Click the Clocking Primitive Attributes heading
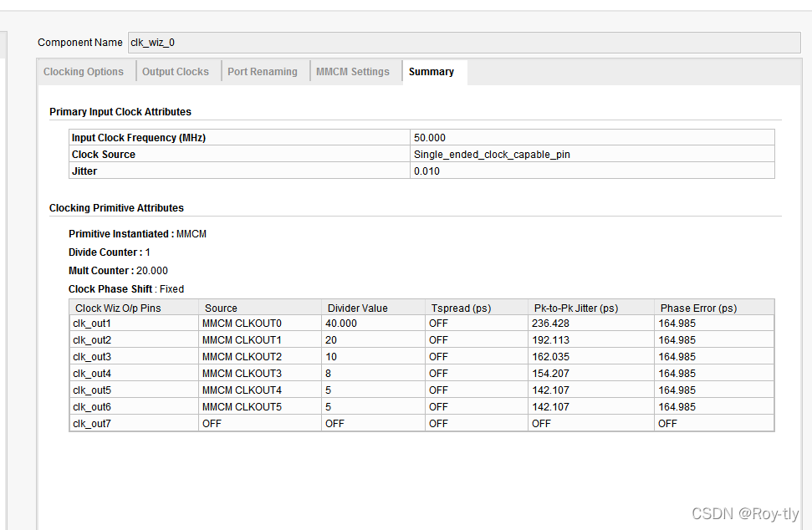This screenshot has width=812, height=530. (x=116, y=207)
